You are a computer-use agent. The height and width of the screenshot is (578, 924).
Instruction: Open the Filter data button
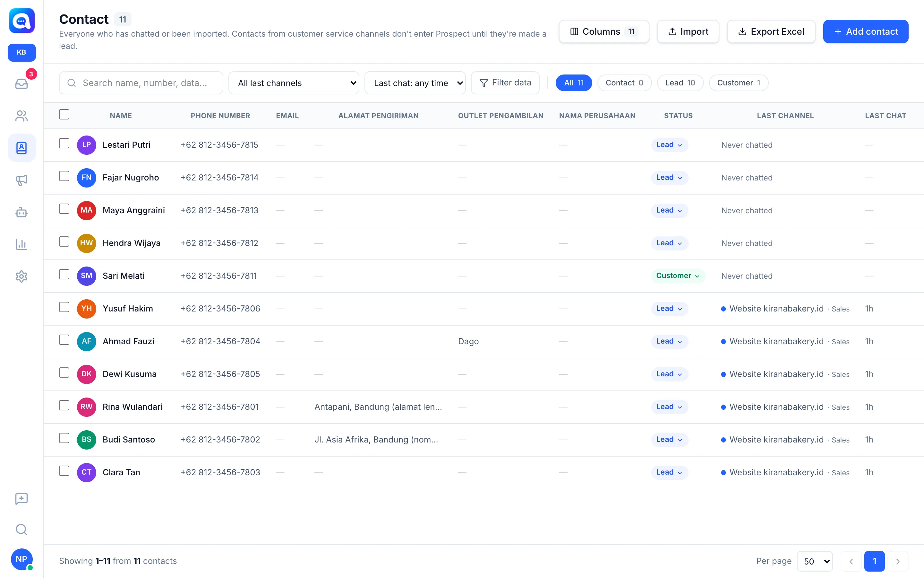pyautogui.click(x=505, y=83)
